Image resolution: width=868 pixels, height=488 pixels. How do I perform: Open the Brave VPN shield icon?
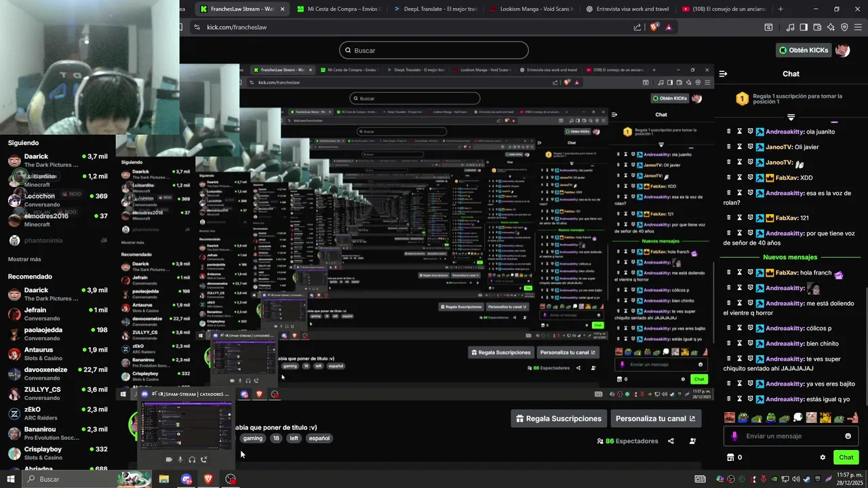(x=844, y=27)
